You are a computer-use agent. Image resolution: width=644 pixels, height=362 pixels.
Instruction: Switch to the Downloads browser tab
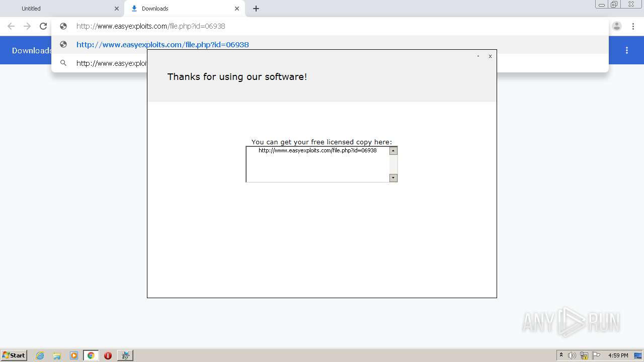(x=184, y=9)
